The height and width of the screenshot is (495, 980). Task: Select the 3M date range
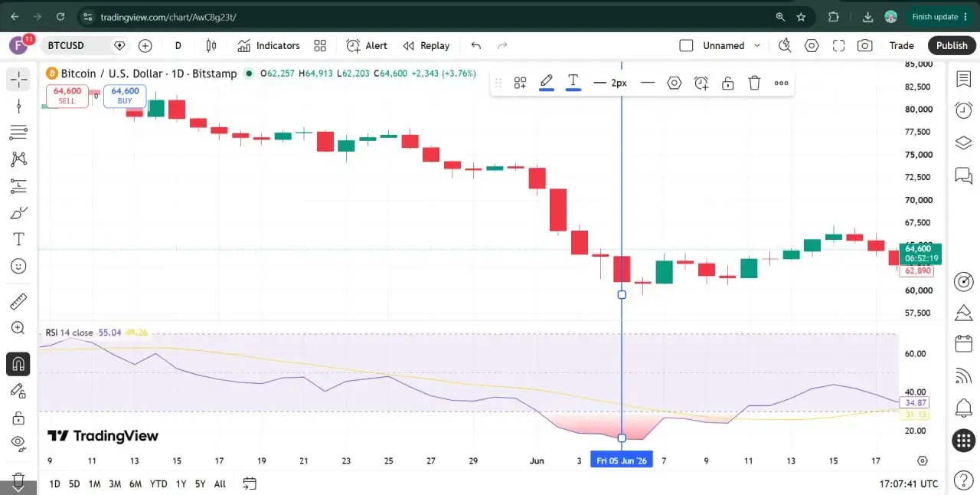pyautogui.click(x=115, y=484)
